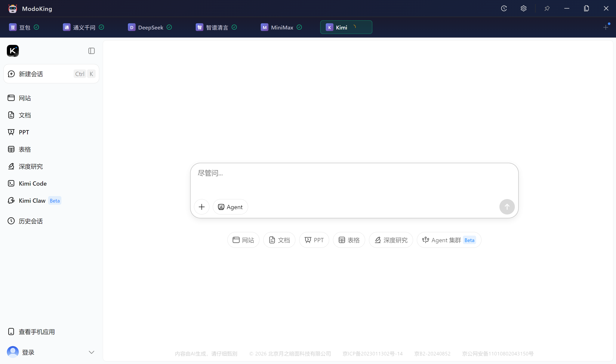The image size is (616, 364).
Task: Click © 2026 北京月之暗面科技有限公司 text
Action: (290, 354)
